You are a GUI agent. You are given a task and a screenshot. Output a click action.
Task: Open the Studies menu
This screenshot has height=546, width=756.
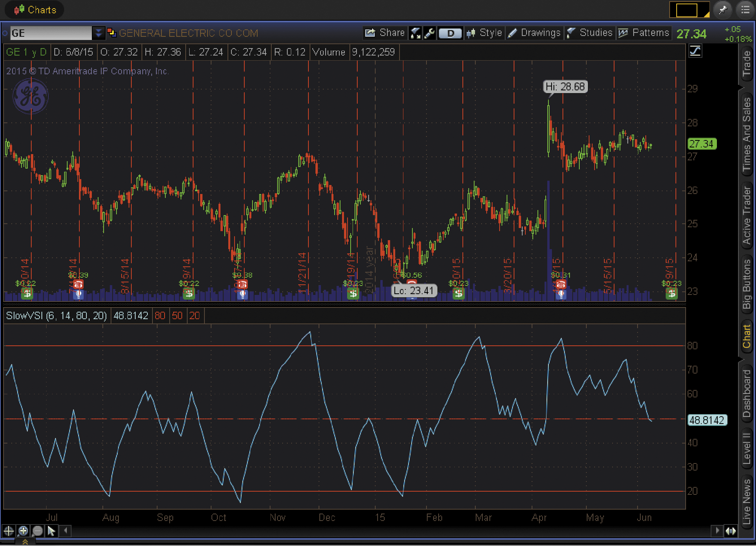pyautogui.click(x=589, y=33)
